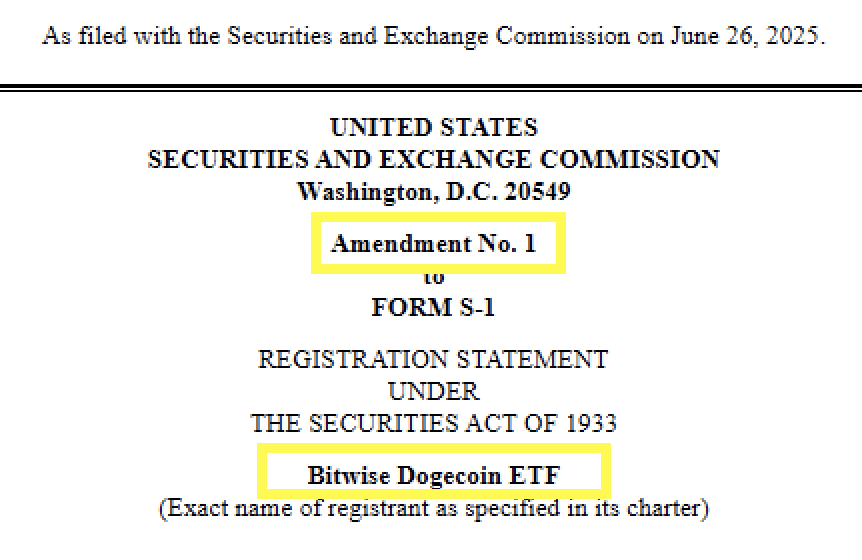Click the highlighted Amendment No. 1 text
This screenshot has height=560, width=862.
click(433, 244)
